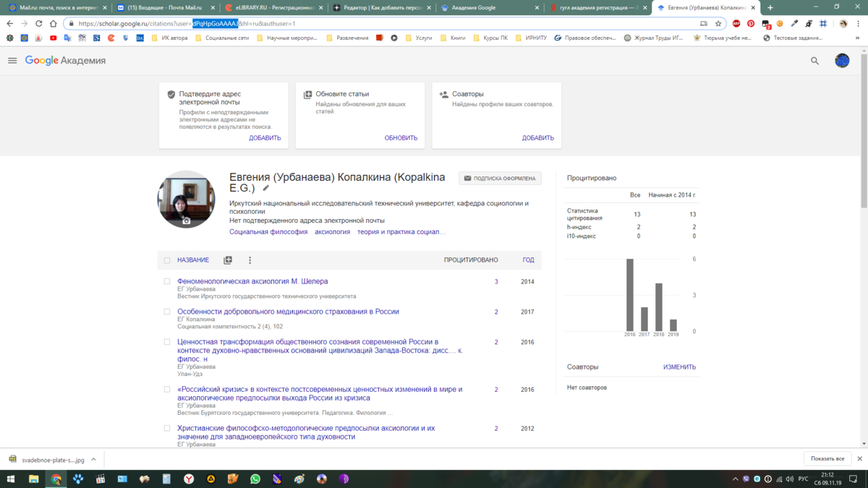Click the merge articles icon in table header
The width and height of the screenshot is (868, 488).
pyautogui.click(x=227, y=260)
